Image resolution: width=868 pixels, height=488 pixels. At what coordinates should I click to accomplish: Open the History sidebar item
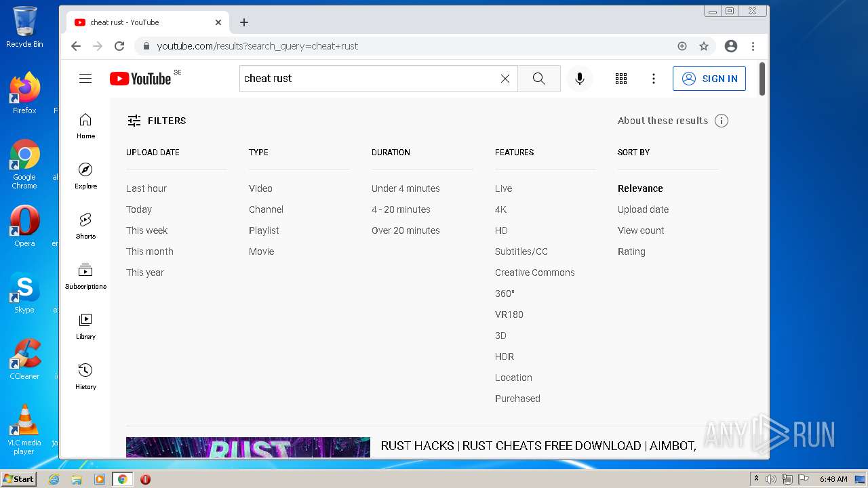(85, 377)
